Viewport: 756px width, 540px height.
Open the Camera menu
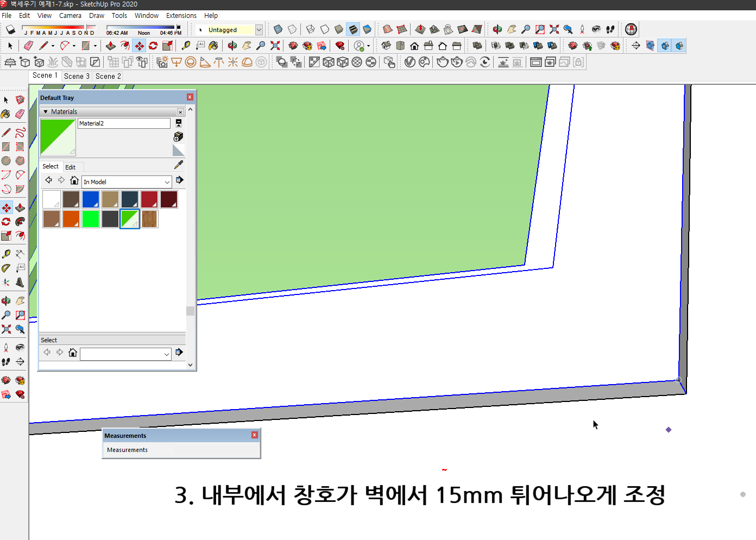pyautogui.click(x=70, y=15)
